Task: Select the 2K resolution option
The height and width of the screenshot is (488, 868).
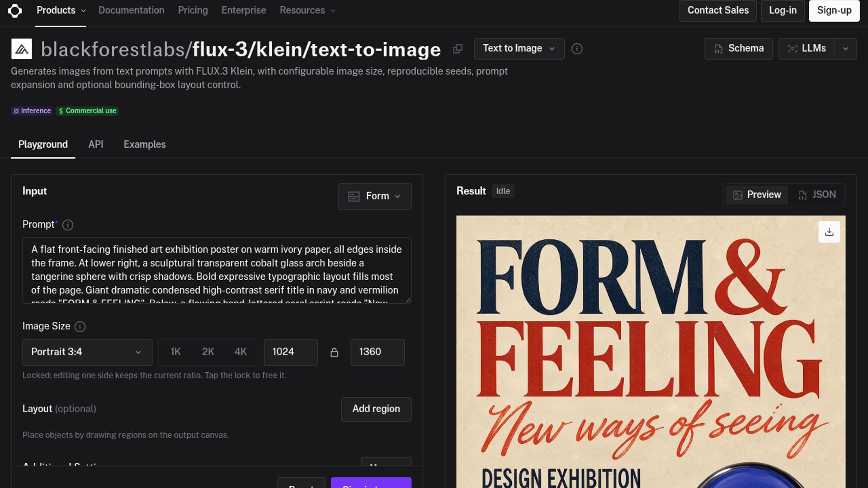Action: pos(208,352)
